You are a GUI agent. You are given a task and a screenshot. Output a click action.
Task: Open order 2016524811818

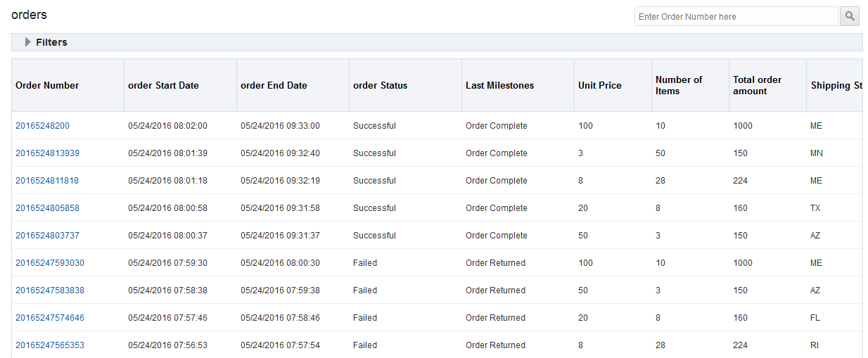click(47, 181)
